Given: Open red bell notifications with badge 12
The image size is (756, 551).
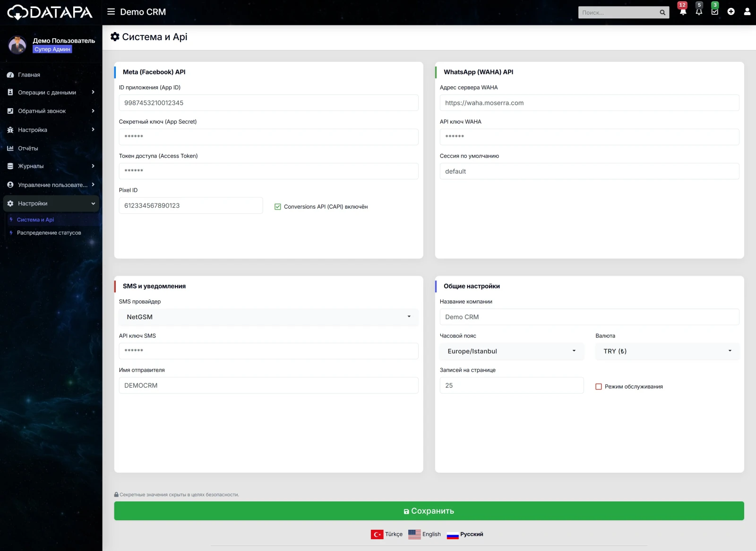Looking at the screenshot, I should tap(683, 11).
